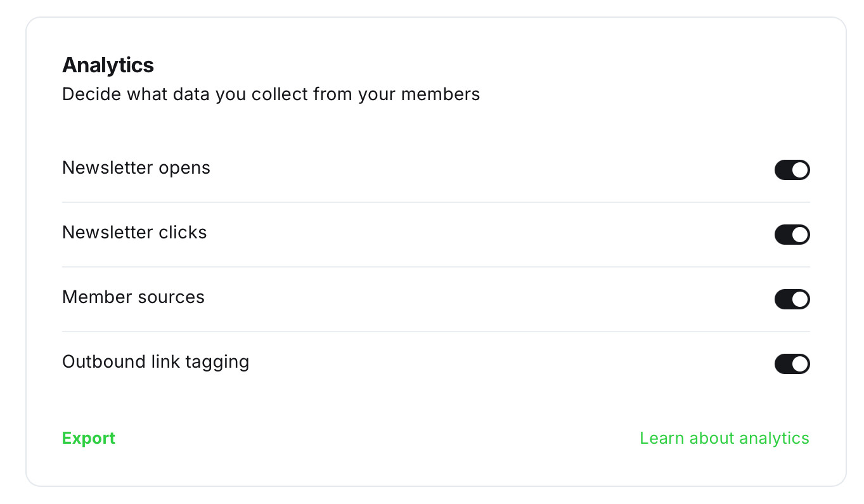Viewport: 864px width, 504px height.
Task: Open the Learn about analytics link
Action: click(724, 438)
